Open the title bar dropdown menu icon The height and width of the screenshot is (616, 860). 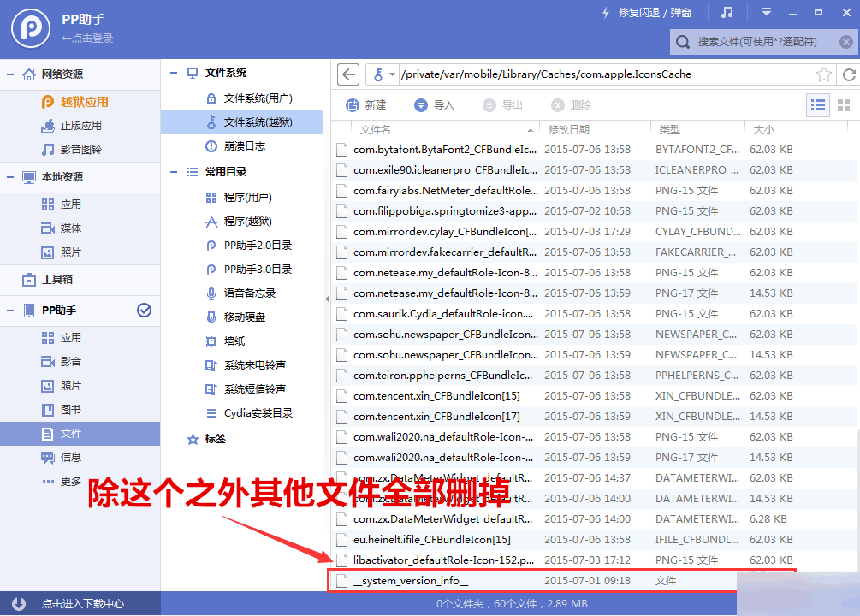point(766,12)
